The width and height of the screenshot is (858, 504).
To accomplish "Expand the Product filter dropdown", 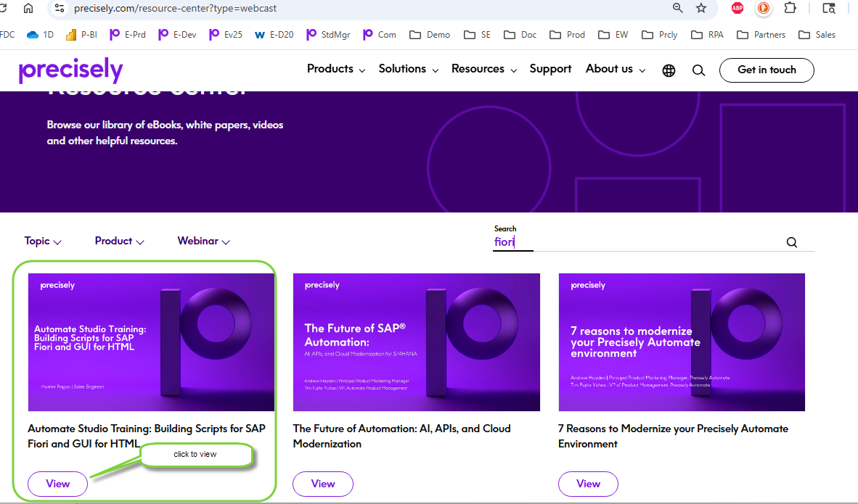I will 119,241.
